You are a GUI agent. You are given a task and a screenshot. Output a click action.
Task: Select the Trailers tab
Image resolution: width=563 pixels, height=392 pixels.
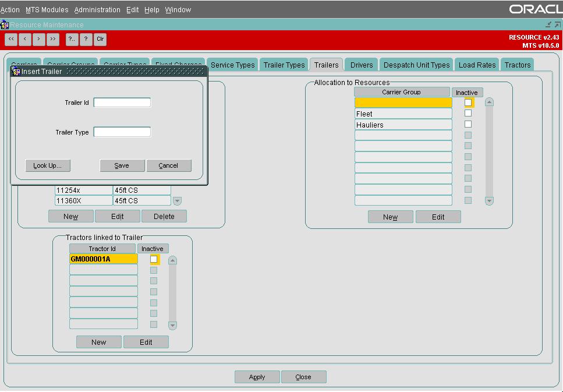[x=327, y=65]
